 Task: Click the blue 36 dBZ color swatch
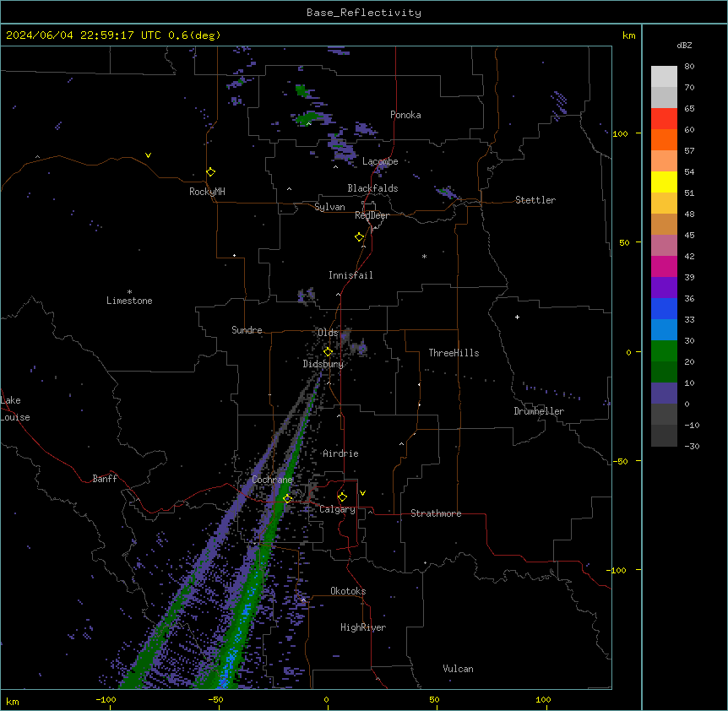pyautogui.click(x=664, y=308)
